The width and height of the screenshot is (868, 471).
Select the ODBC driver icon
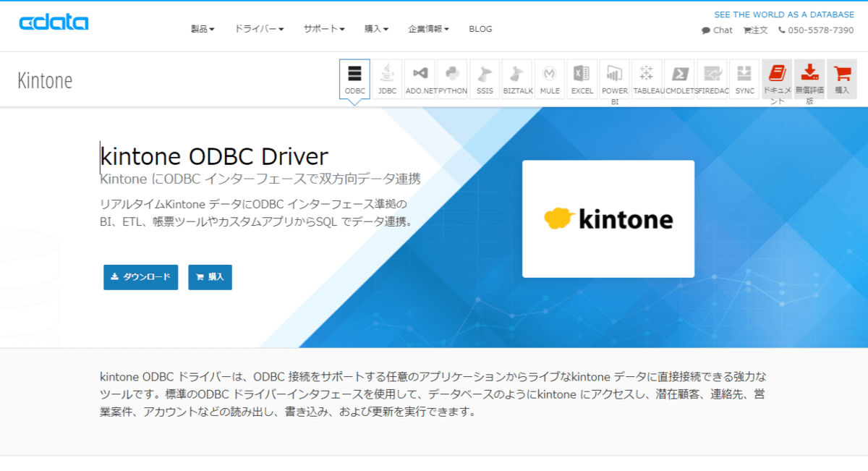[354, 79]
